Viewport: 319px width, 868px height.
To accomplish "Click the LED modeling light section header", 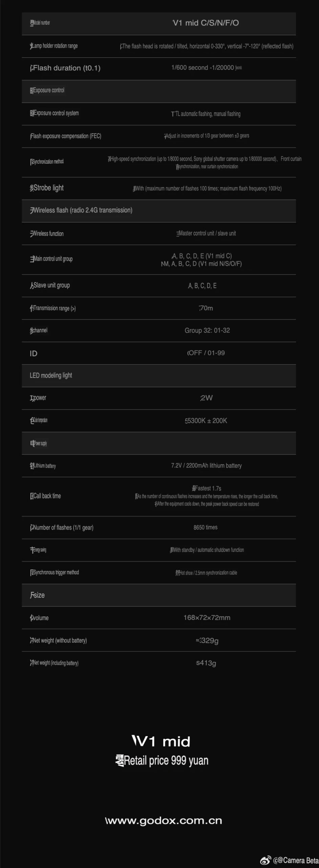I will 51,375.
